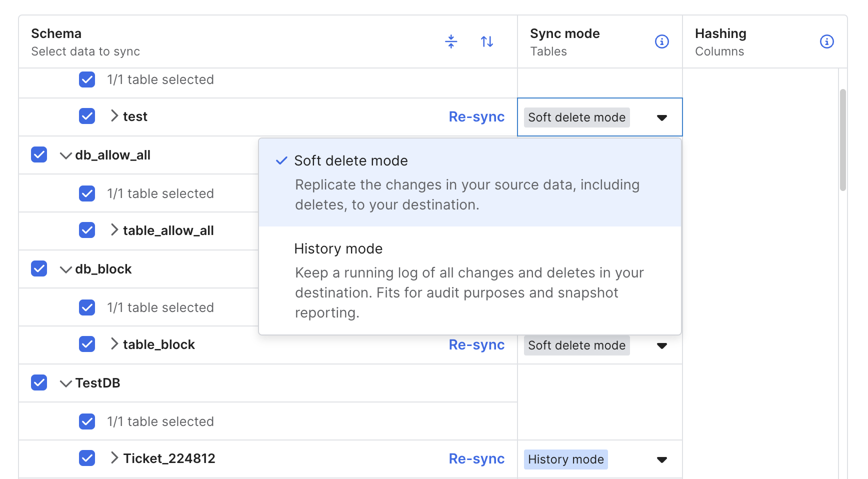The image size is (868, 479).
Task: Re-sync the Ticket_224812 table
Action: [476, 458]
